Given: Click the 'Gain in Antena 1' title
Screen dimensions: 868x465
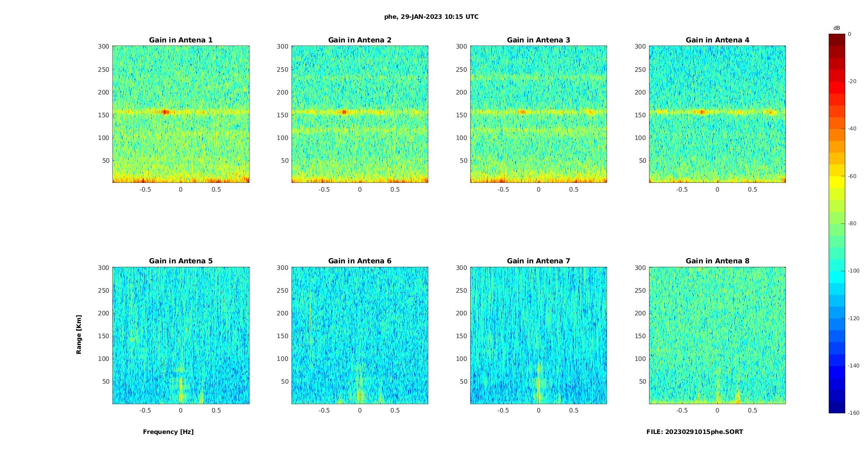Looking at the screenshot, I should click(181, 40).
